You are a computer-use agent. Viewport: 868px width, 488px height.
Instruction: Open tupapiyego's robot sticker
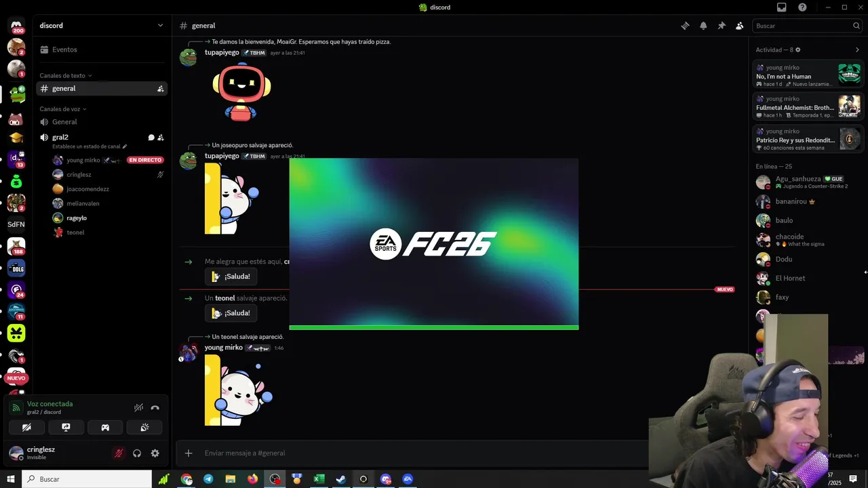(241, 92)
